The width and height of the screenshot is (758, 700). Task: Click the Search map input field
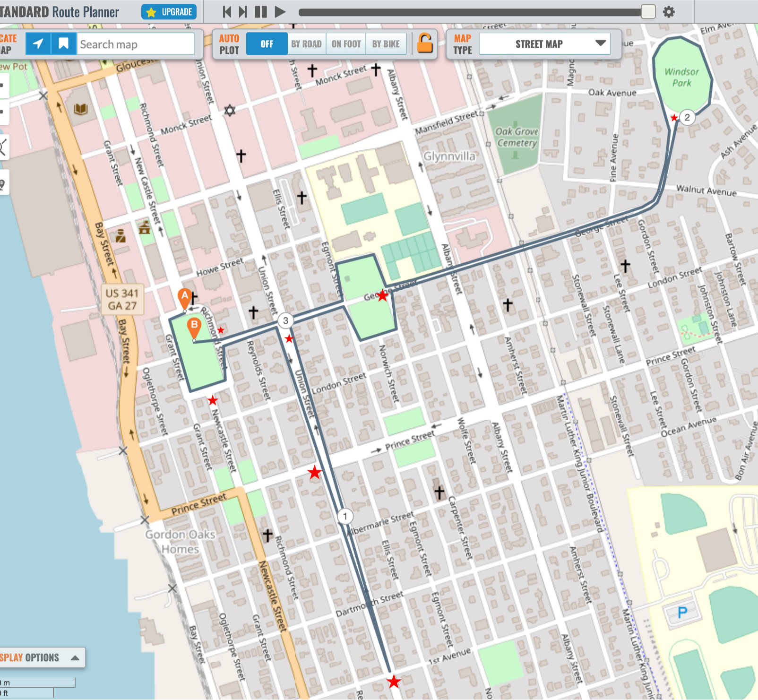click(136, 44)
